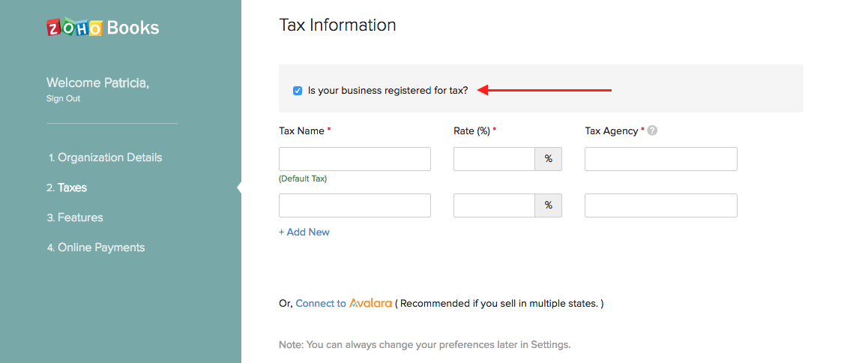Viewport: 868px width, 363px height.
Task: Click the percent symbol in first Rate row
Action: coord(548,159)
